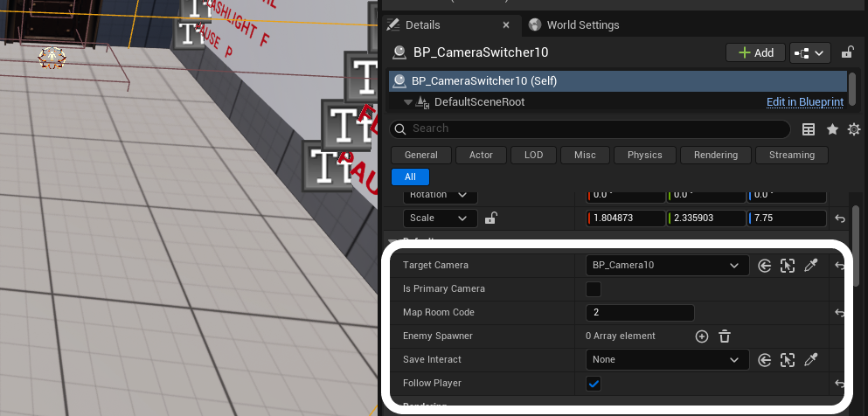
Task: Click the Map Room Code field
Action: click(x=640, y=313)
